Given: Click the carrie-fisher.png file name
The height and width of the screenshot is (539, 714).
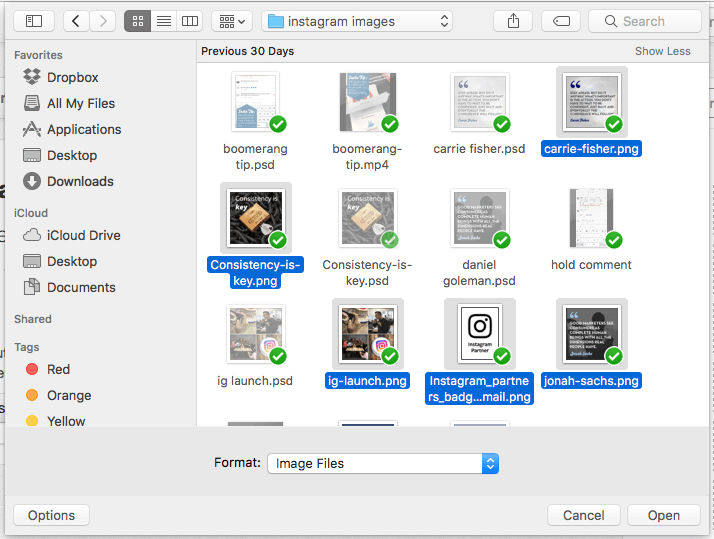Looking at the screenshot, I should click(x=591, y=149).
